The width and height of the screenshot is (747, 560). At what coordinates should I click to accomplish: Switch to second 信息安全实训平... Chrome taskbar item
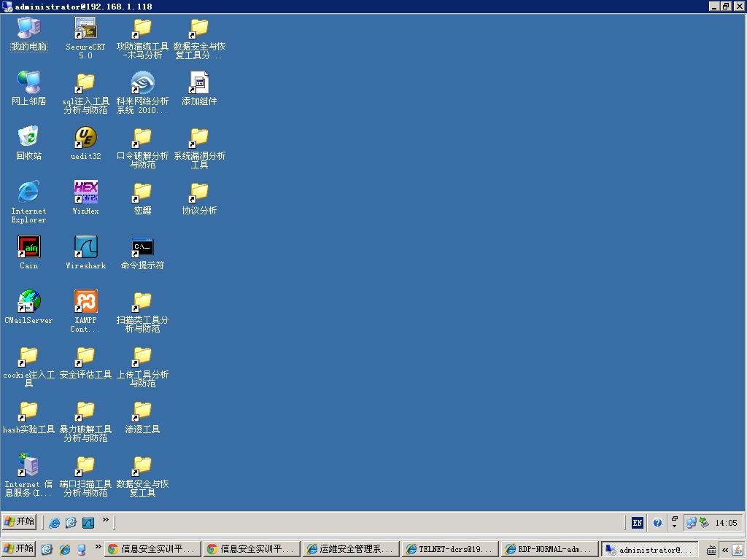click(x=252, y=549)
